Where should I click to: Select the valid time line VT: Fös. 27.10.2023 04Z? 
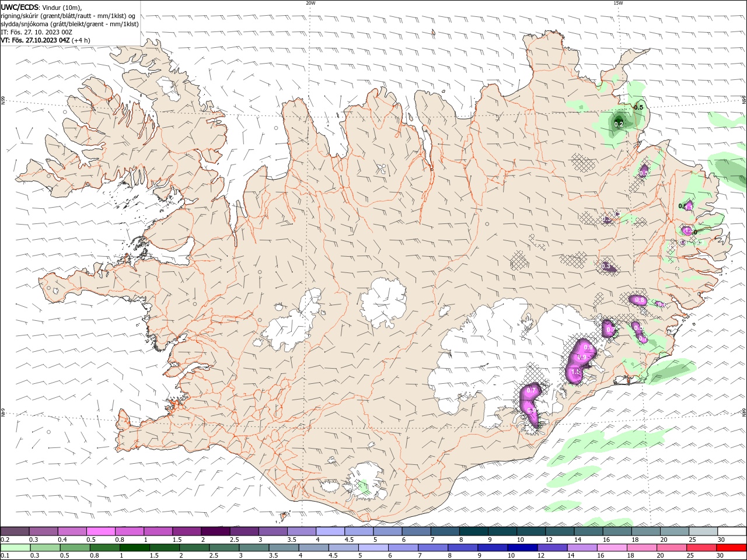pos(36,40)
